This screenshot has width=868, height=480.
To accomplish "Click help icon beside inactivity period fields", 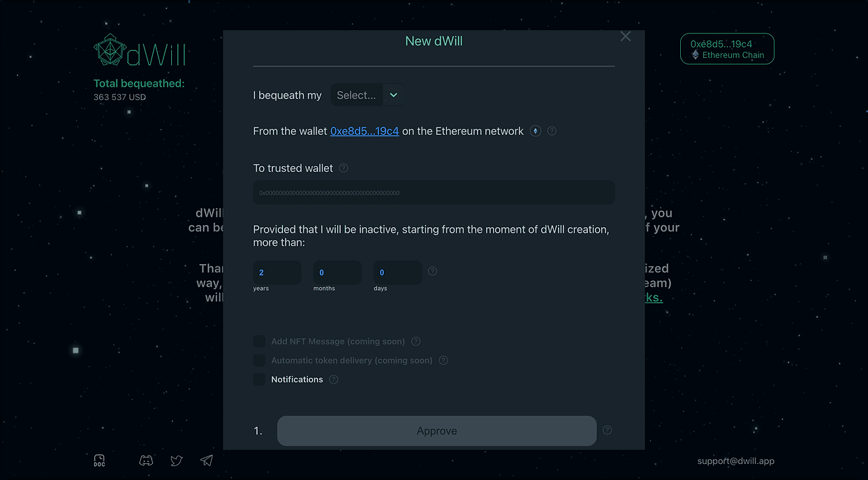I will coord(432,271).
